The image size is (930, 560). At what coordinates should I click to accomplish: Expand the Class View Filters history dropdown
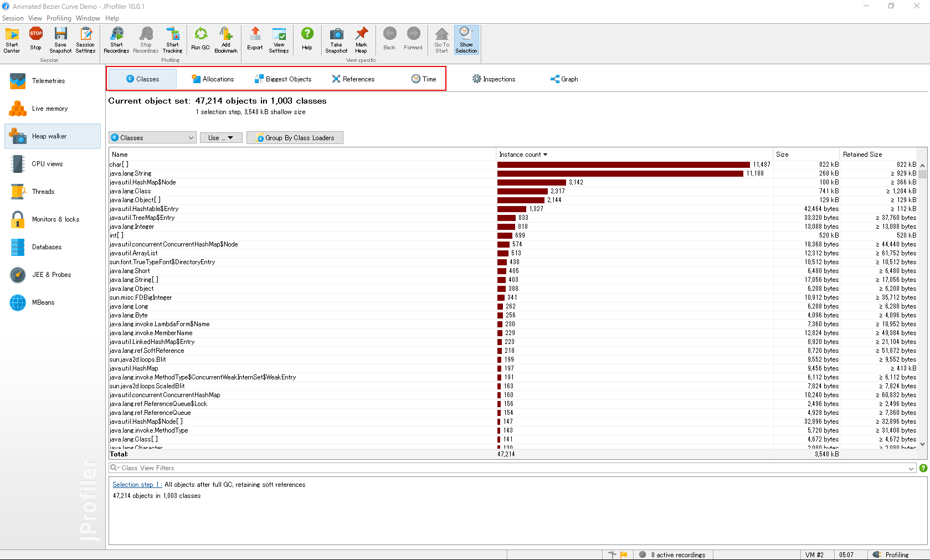point(911,469)
